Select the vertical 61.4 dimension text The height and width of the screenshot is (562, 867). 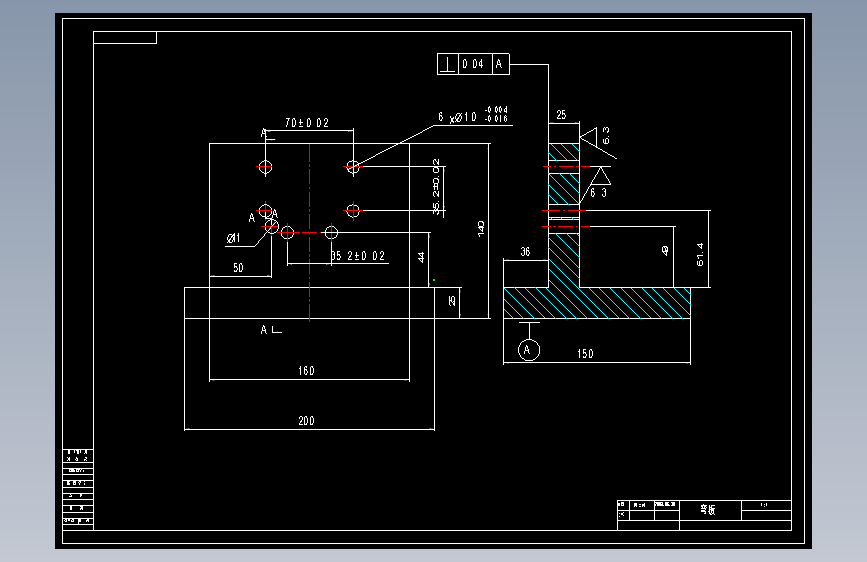(700, 254)
